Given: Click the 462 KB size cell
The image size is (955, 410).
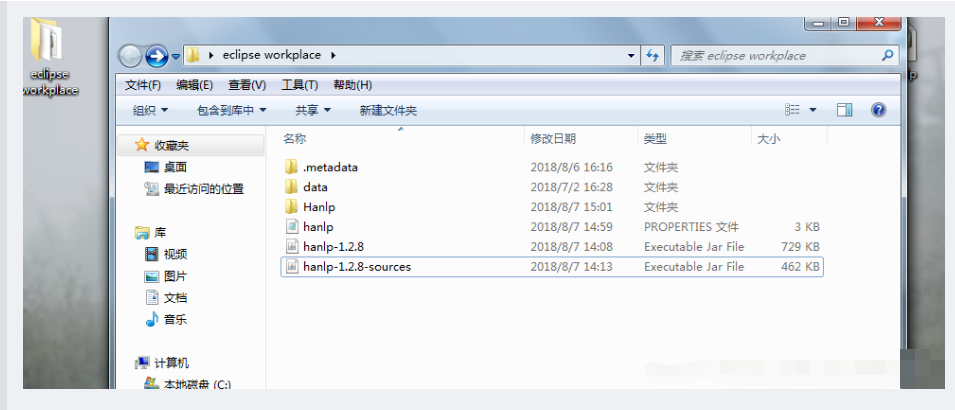Looking at the screenshot, I should (800, 266).
